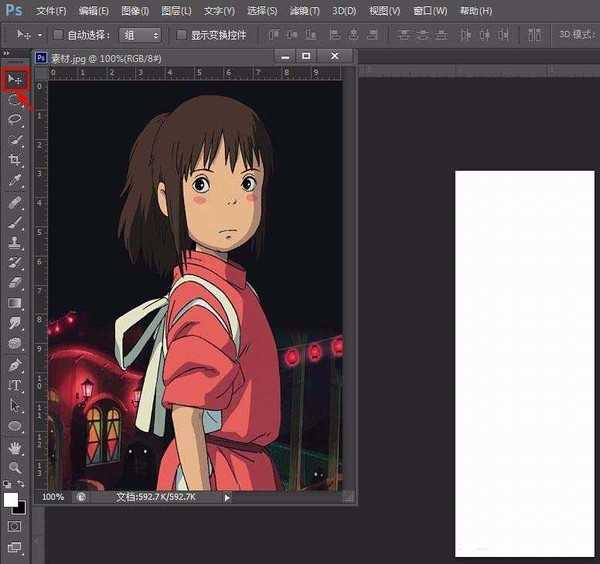Select the Move tool
Viewport: 600px width, 564px height.
[x=15, y=79]
